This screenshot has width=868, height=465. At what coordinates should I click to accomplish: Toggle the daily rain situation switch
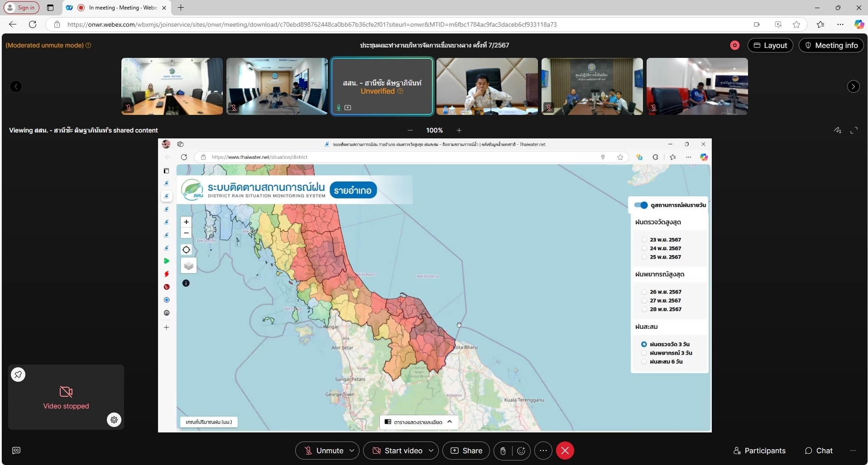click(x=641, y=205)
